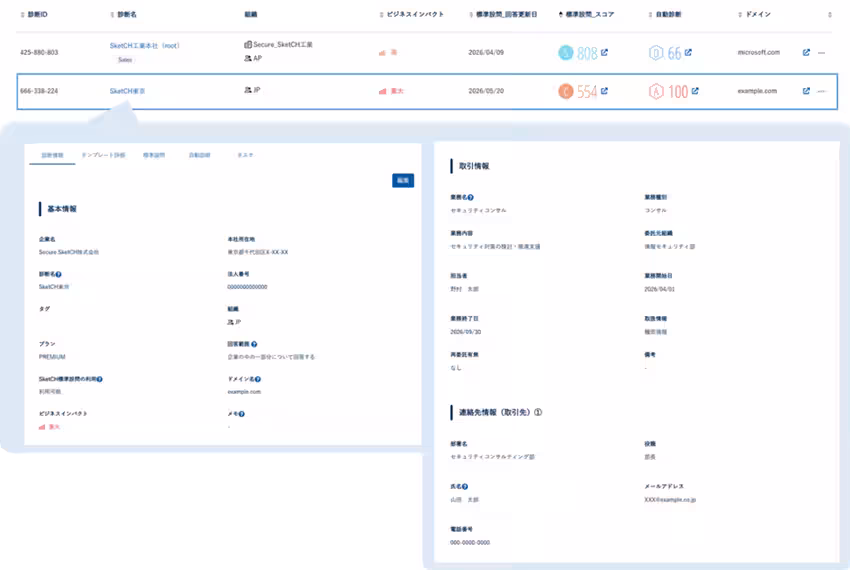Click the orange 554 score badge icon

[565, 91]
